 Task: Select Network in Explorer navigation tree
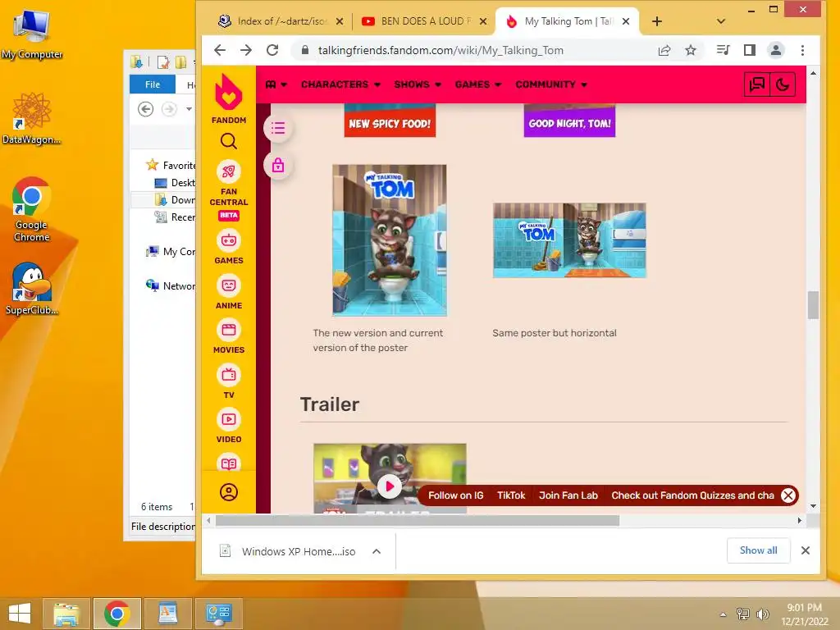(171, 286)
